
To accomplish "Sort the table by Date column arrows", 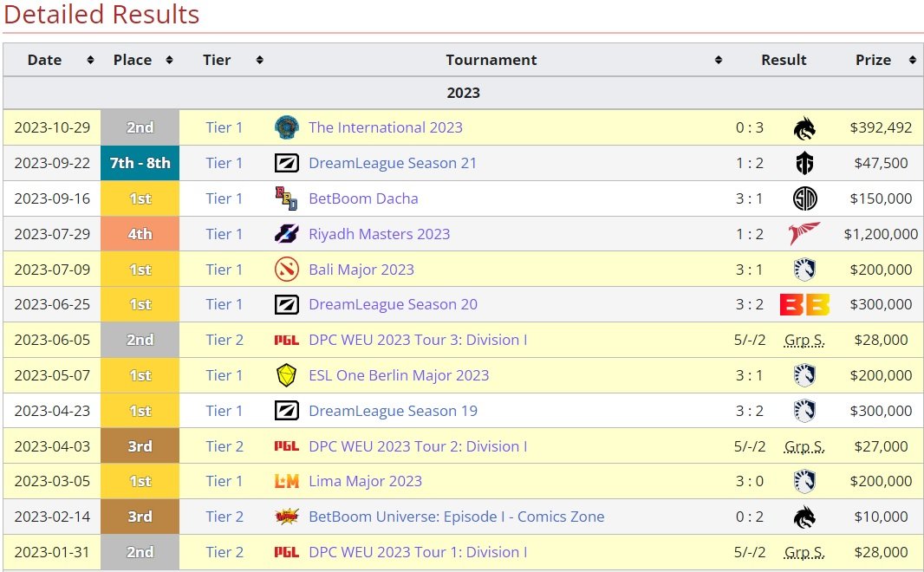I will click(x=90, y=60).
